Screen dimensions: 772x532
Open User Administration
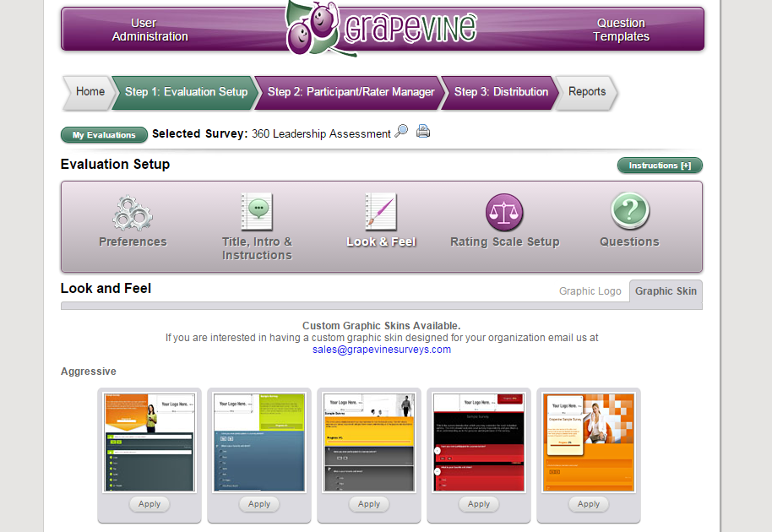point(150,30)
